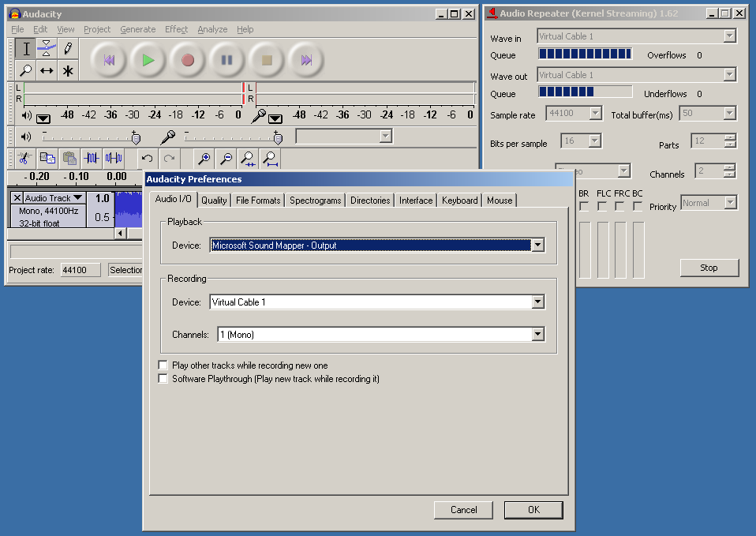Click the Cut scissors icon
This screenshot has height=536, width=756.
point(24,158)
